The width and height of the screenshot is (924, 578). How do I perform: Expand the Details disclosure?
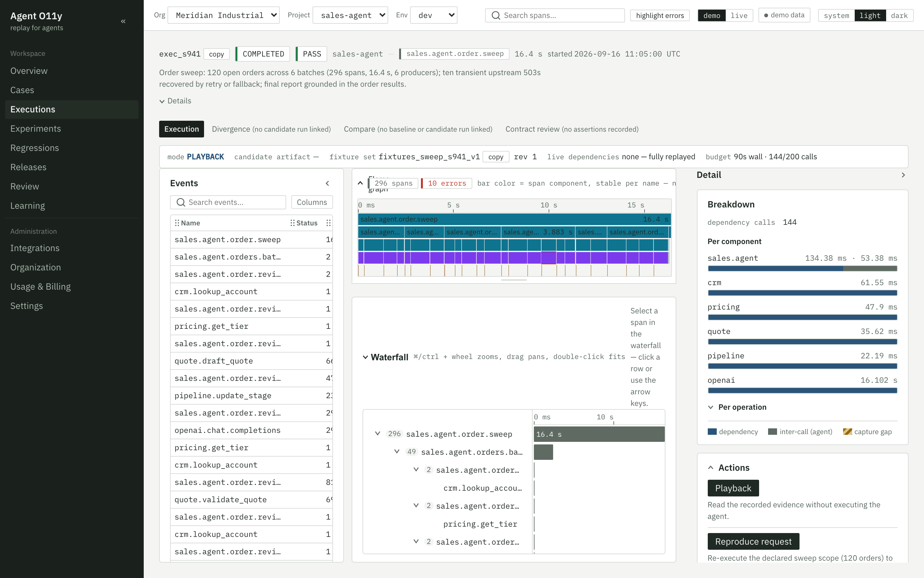click(175, 101)
